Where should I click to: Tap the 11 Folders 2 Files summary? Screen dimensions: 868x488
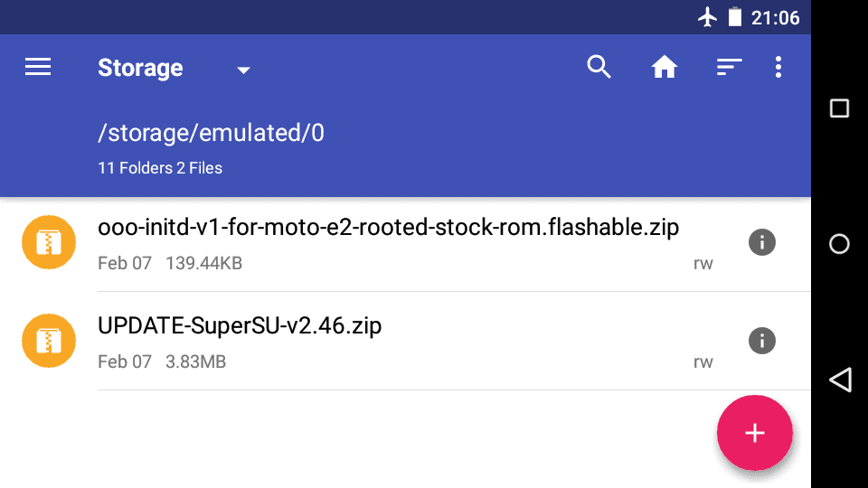click(x=160, y=168)
